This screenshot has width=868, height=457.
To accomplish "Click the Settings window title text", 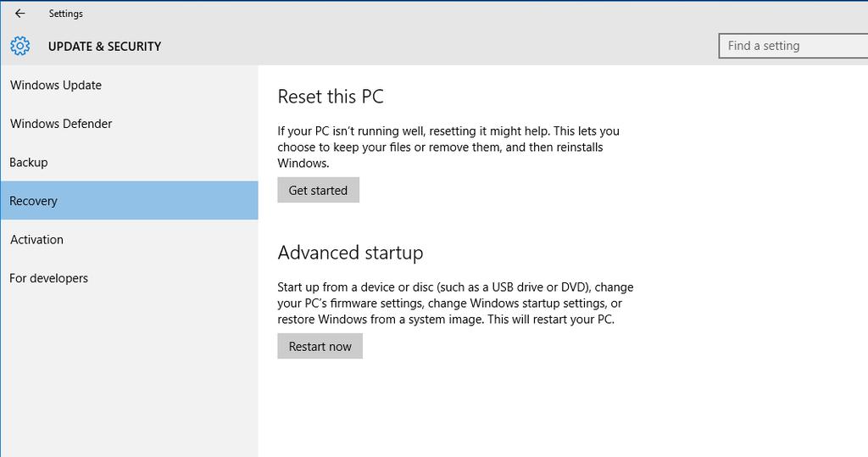I will (x=66, y=14).
